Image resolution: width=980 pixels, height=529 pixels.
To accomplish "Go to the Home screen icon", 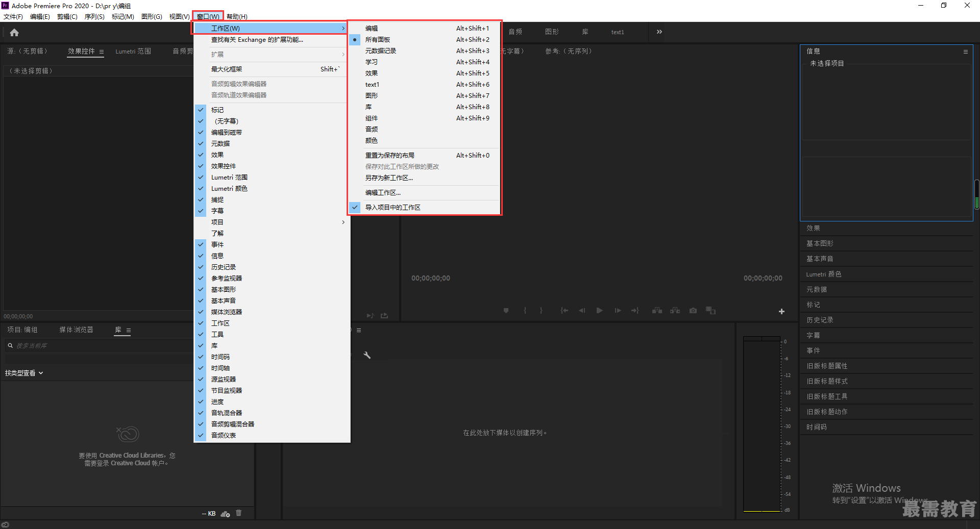I will (14, 33).
